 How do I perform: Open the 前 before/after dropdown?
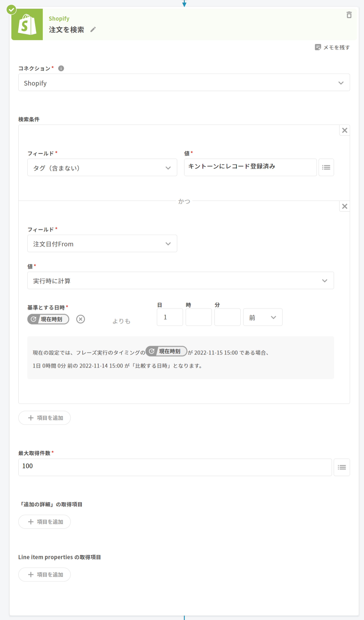click(262, 317)
